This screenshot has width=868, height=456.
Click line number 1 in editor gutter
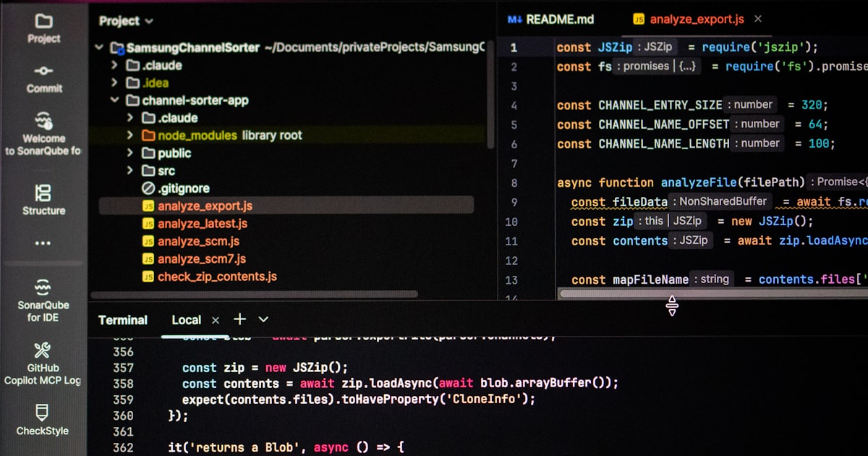(514, 48)
